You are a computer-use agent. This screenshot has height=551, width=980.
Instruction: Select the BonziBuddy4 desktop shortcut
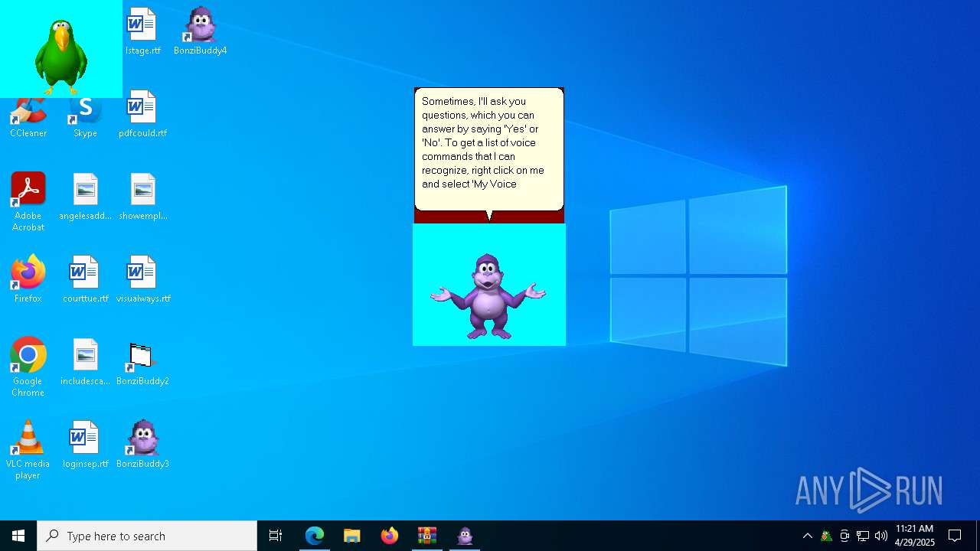tap(200, 31)
